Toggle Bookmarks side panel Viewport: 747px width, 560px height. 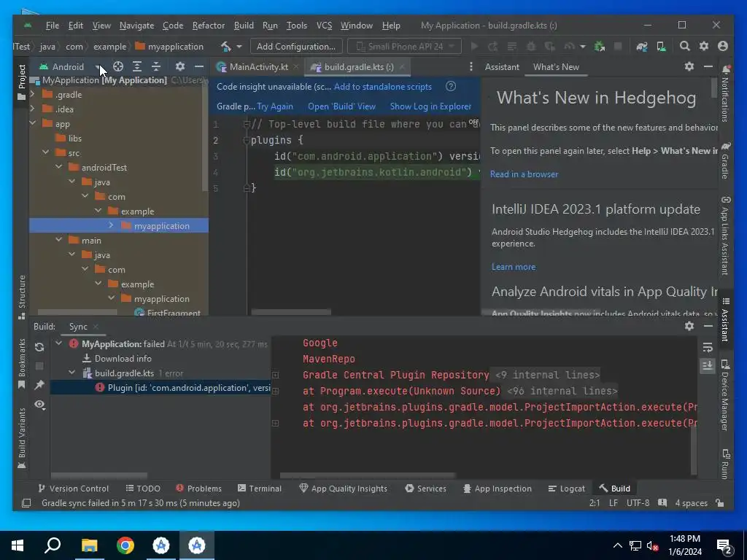(x=21, y=364)
